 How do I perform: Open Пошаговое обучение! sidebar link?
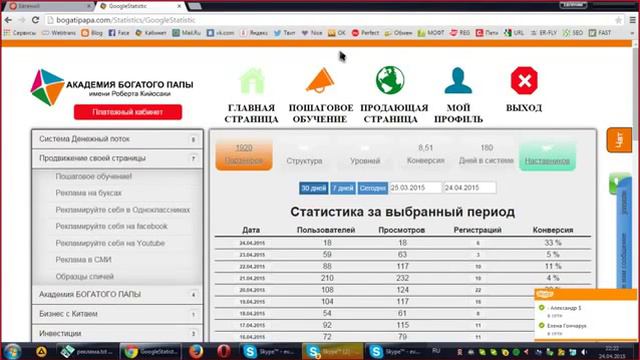click(93, 176)
